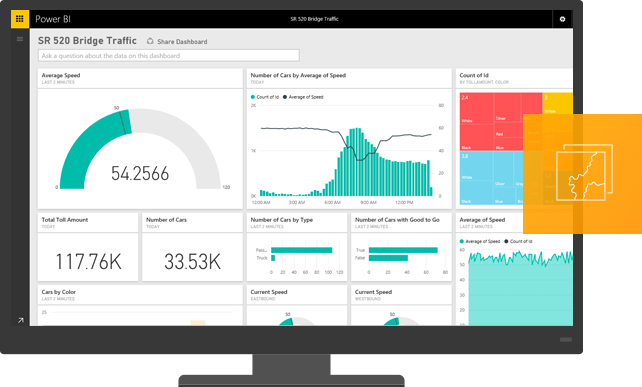Select the 54.2566 gauge value
The width and height of the screenshot is (642, 387).
pyautogui.click(x=140, y=174)
